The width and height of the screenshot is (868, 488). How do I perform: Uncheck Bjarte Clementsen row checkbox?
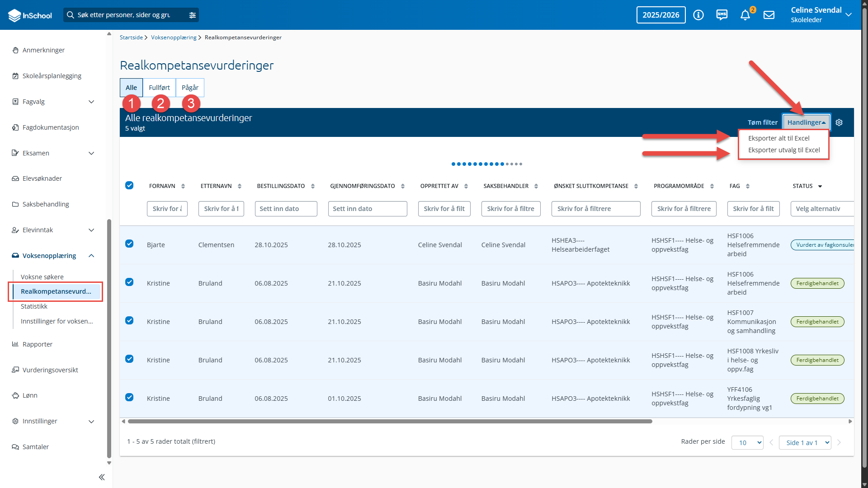point(129,244)
